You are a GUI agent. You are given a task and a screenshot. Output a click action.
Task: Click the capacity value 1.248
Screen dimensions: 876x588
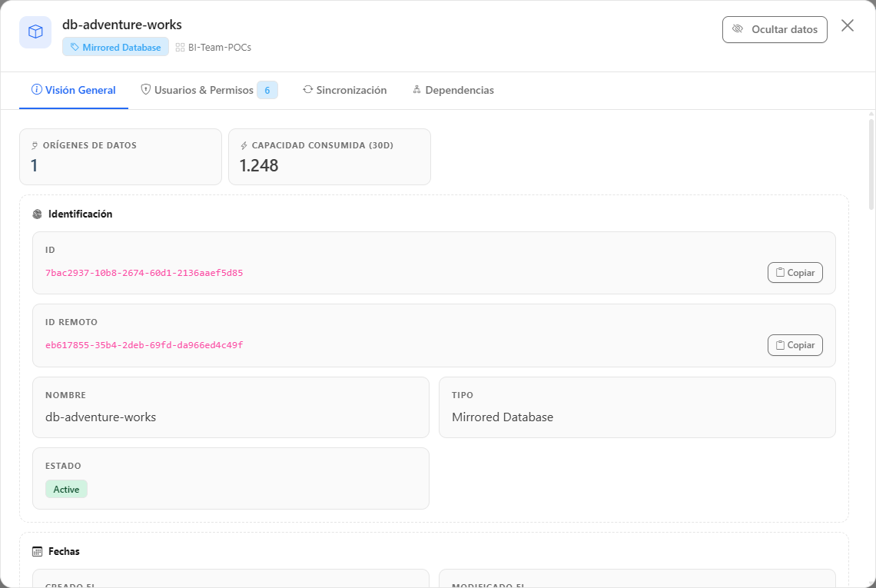coord(259,165)
